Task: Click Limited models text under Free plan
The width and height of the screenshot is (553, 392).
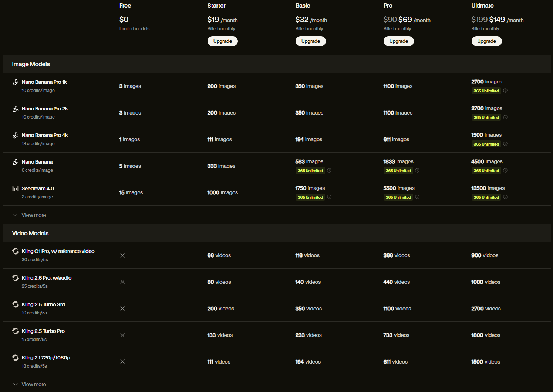Action: [134, 28]
